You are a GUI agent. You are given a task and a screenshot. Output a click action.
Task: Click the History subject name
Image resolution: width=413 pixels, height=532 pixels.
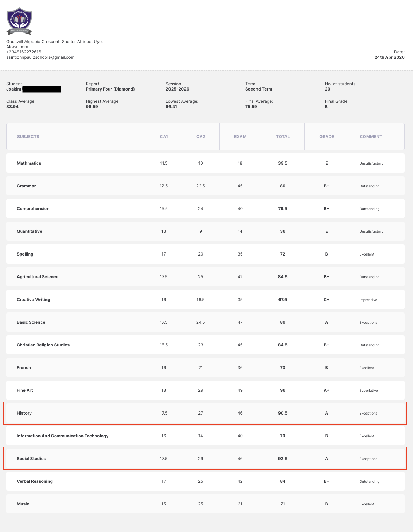[x=24, y=413]
